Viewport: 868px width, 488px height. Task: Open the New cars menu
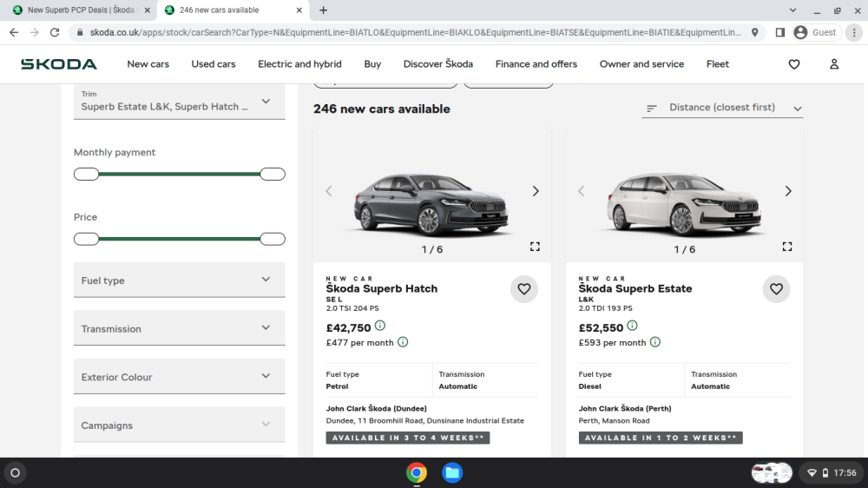pos(148,64)
